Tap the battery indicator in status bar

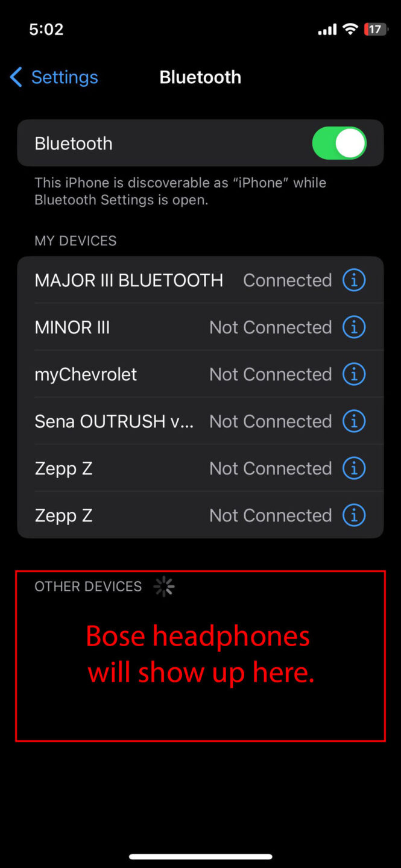(374, 29)
